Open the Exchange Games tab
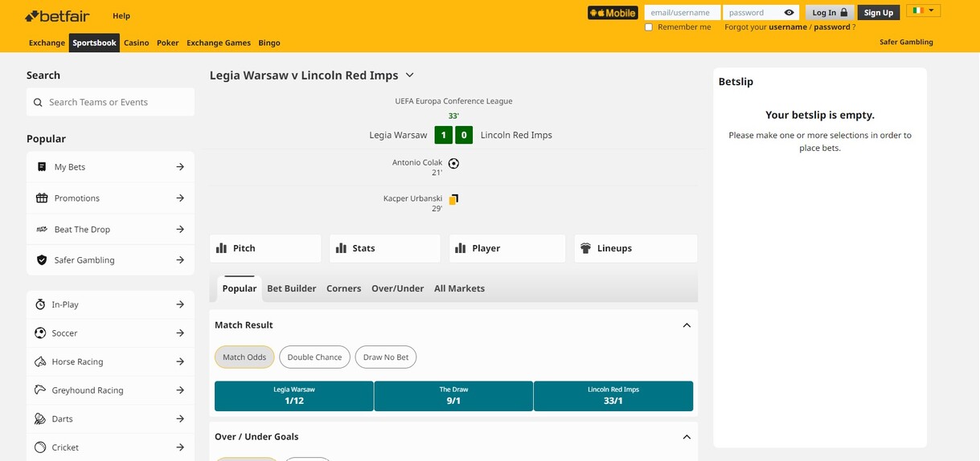Image resolution: width=980 pixels, height=461 pixels. (219, 43)
